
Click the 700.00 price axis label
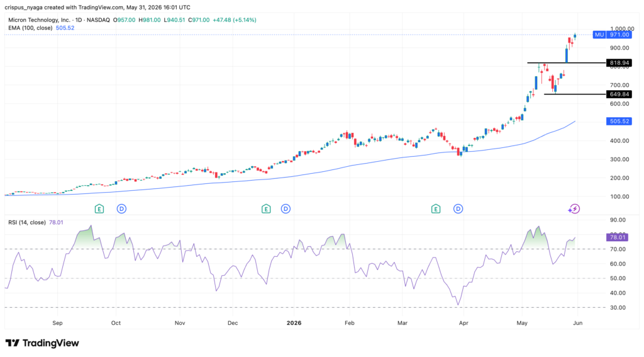point(619,85)
